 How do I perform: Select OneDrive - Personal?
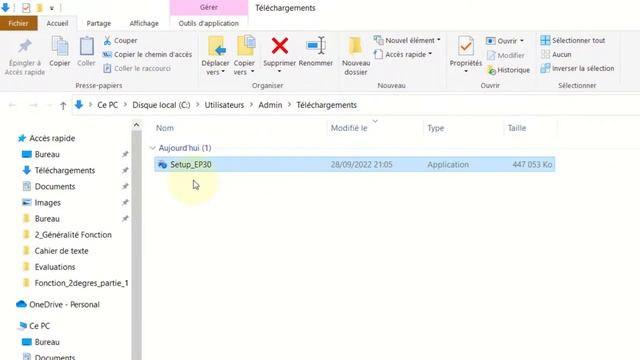(64, 304)
